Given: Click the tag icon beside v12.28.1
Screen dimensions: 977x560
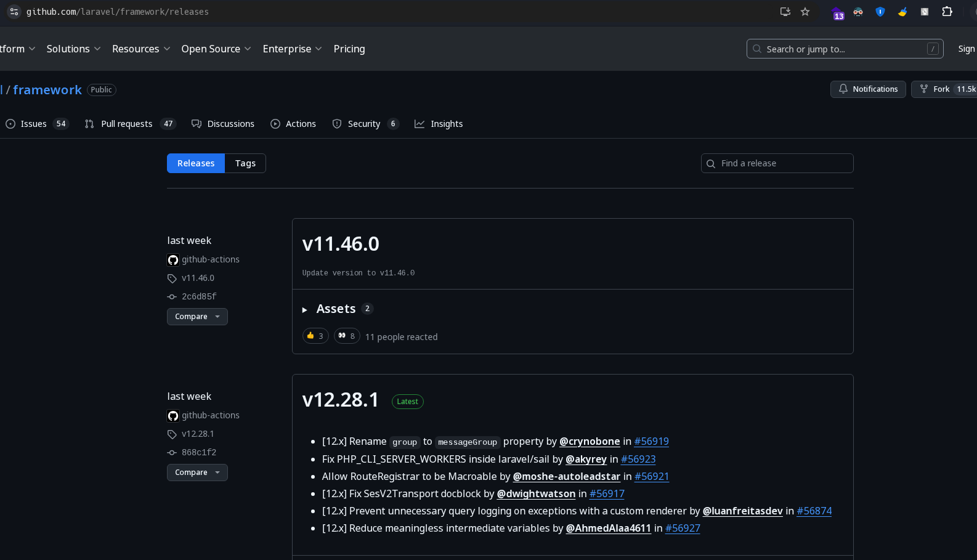Looking at the screenshot, I should pos(172,434).
